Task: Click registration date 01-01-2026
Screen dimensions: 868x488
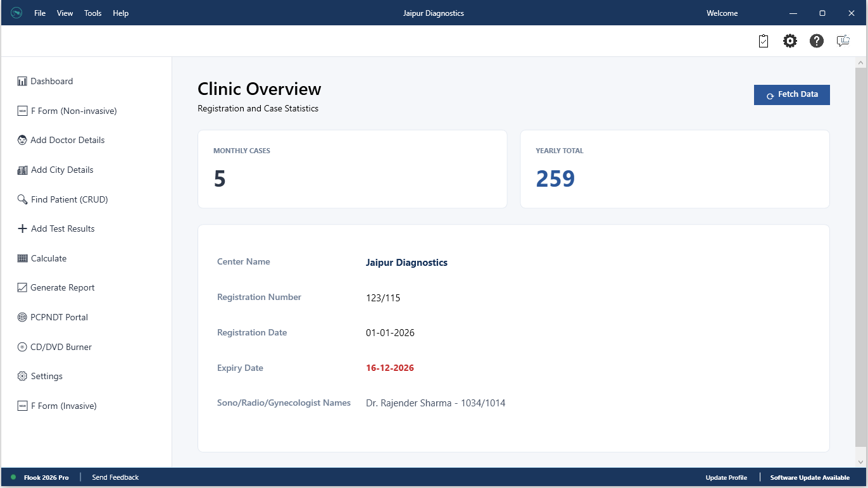Action: tap(390, 332)
